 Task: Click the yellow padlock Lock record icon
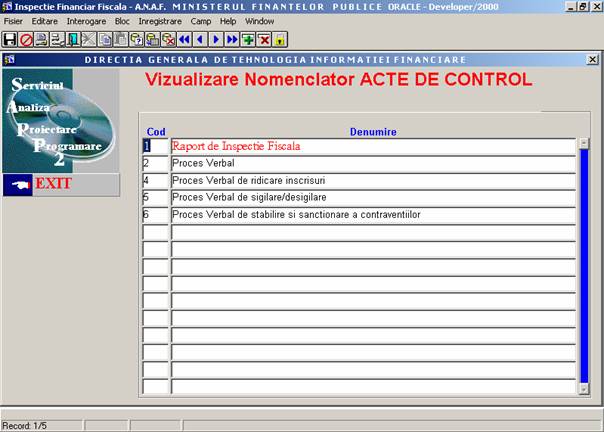[x=280, y=40]
